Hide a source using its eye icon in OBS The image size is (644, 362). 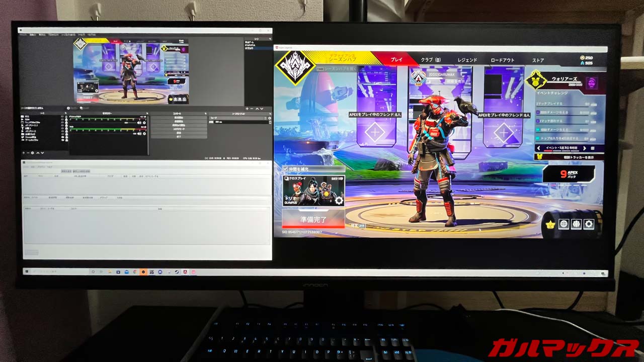click(61, 116)
